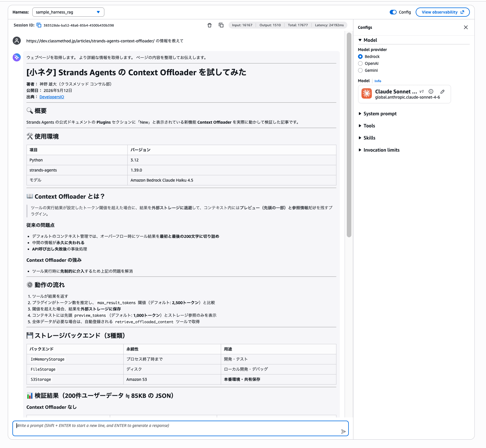Edit the model with pencil icon
This screenshot has width=486, height=448.
point(442,92)
